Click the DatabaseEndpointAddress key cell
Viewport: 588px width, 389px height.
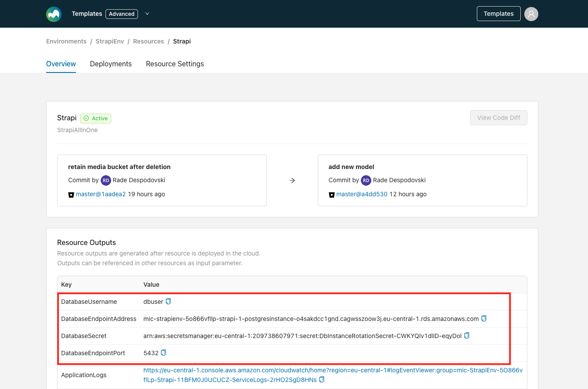coord(99,319)
